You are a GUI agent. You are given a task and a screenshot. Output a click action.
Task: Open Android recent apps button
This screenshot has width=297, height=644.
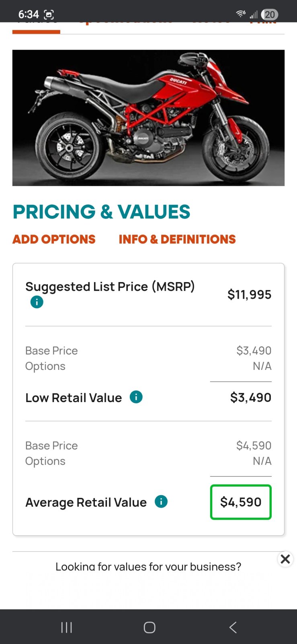tap(66, 627)
